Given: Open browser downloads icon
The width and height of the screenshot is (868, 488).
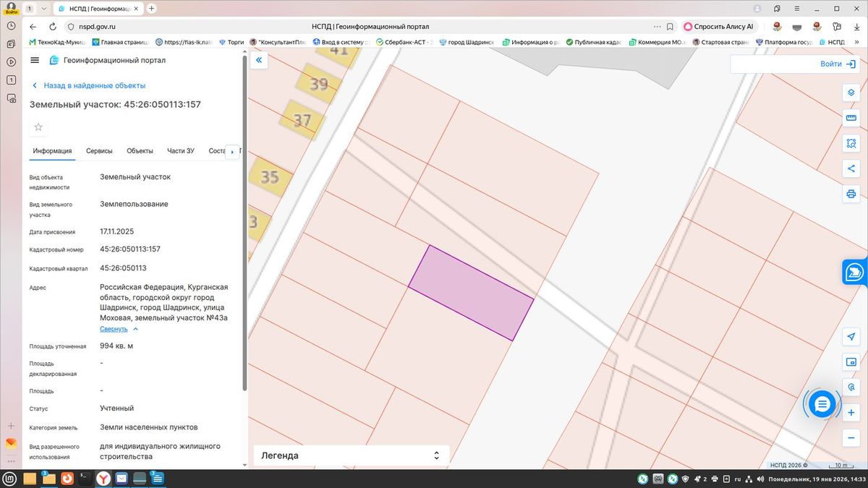Looking at the screenshot, I should [856, 26].
